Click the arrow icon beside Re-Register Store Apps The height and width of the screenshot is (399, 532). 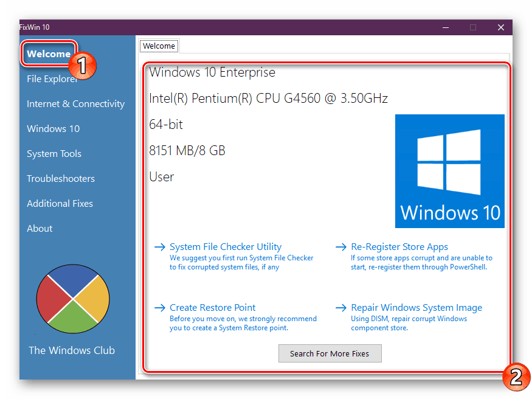340,247
